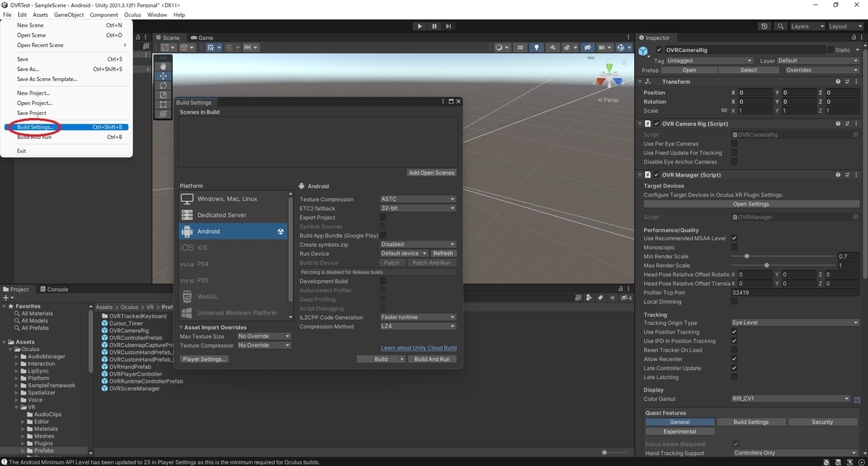Choose Build Settings... from File menu

tap(67, 127)
